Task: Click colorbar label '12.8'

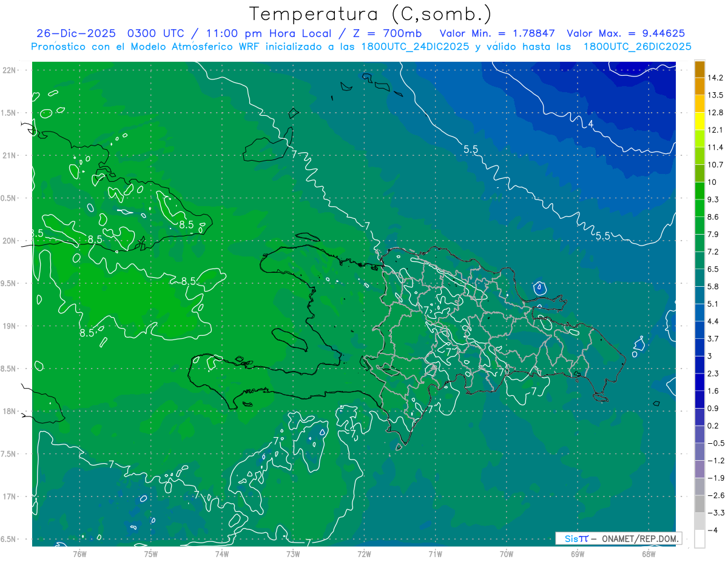Action: pyautogui.click(x=716, y=113)
